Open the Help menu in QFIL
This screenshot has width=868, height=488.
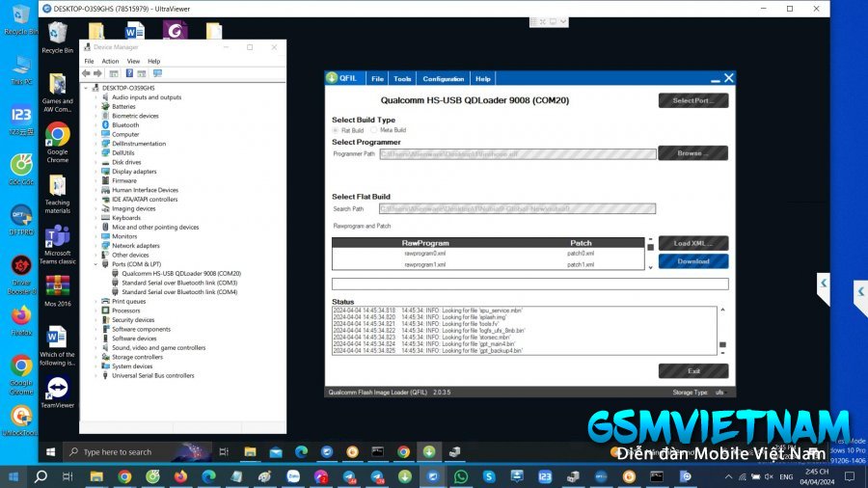tap(483, 78)
